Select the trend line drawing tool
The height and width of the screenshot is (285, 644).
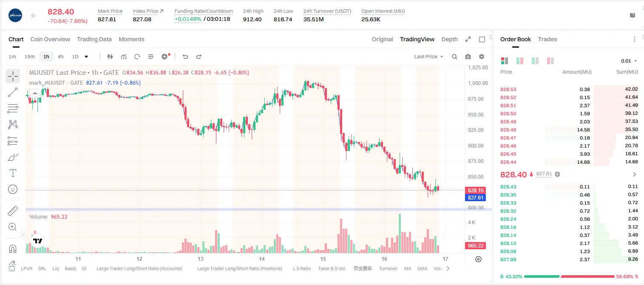tap(13, 92)
